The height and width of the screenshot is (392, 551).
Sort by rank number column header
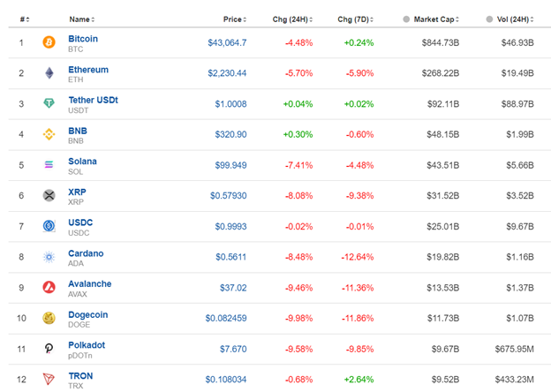point(25,19)
